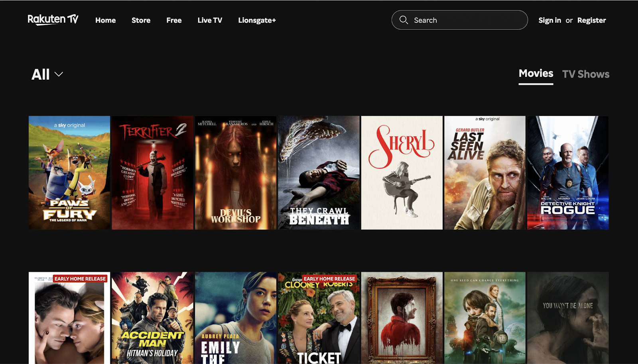Open They Crawl Beneath poster

click(x=319, y=172)
